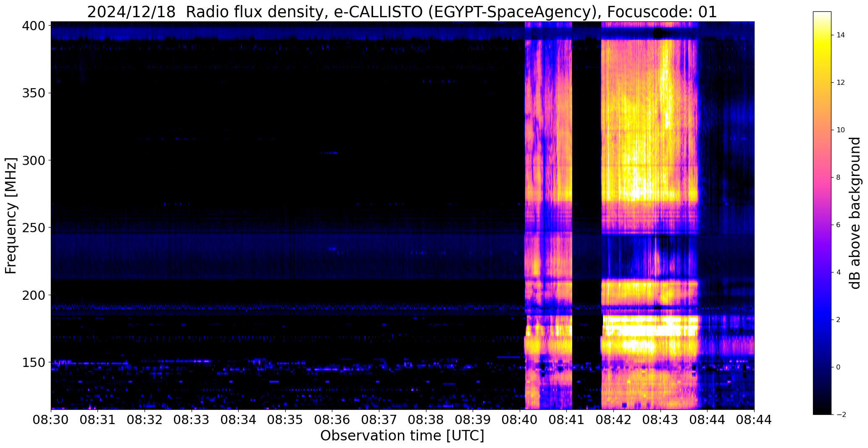Click the colorbar tick label 12
The image size is (868, 448).
(841, 82)
